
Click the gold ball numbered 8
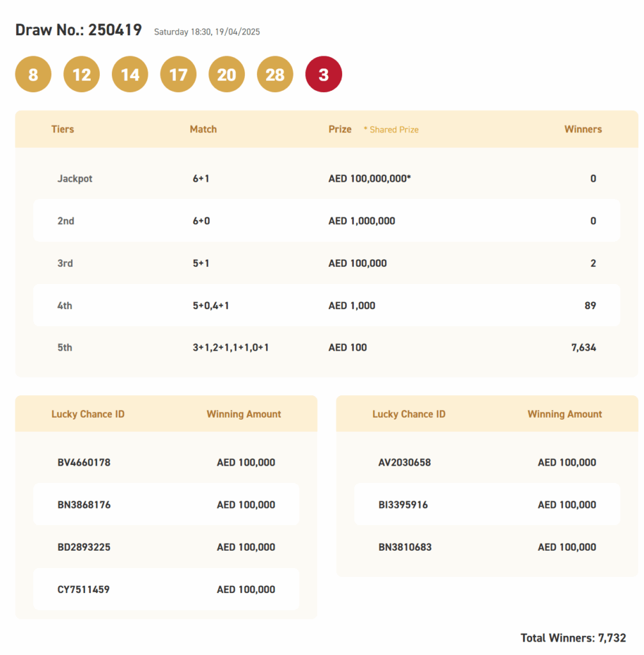coord(33,74)
